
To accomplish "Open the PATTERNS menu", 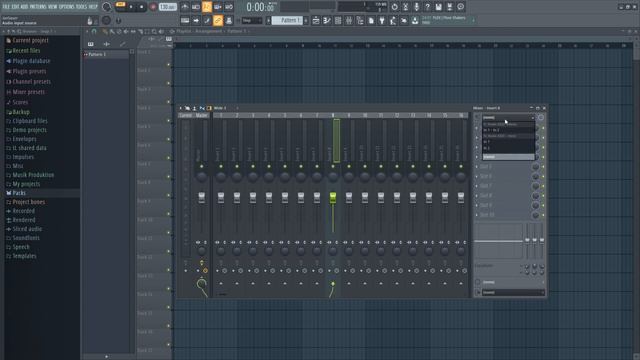I will (38, 7).
